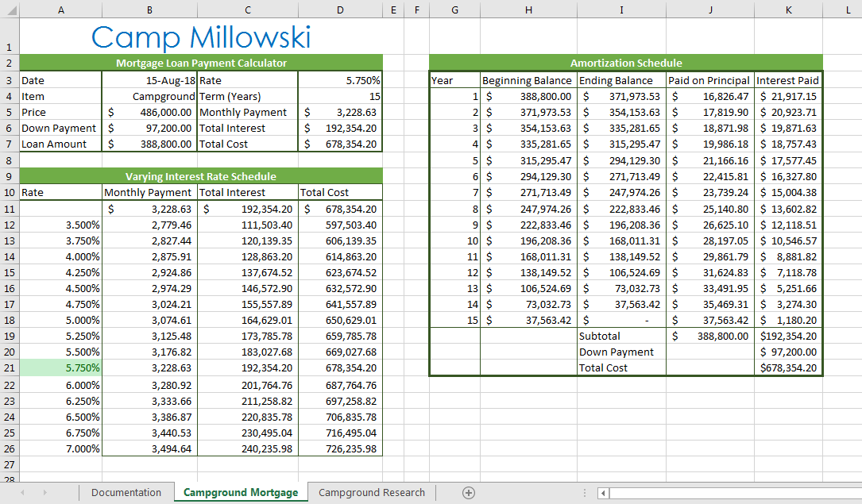Select row 21 header

click(x=9, y=368)
